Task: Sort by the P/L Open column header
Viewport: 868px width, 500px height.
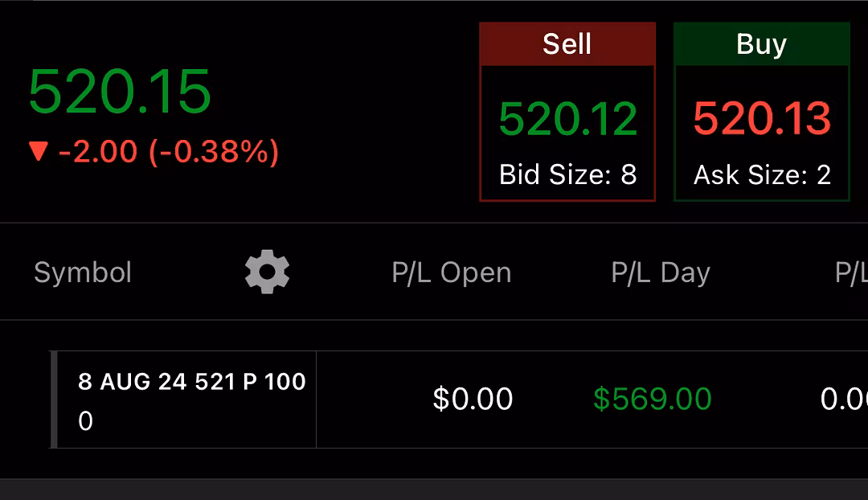Action: pyautogui.click(x=451, y=273)
